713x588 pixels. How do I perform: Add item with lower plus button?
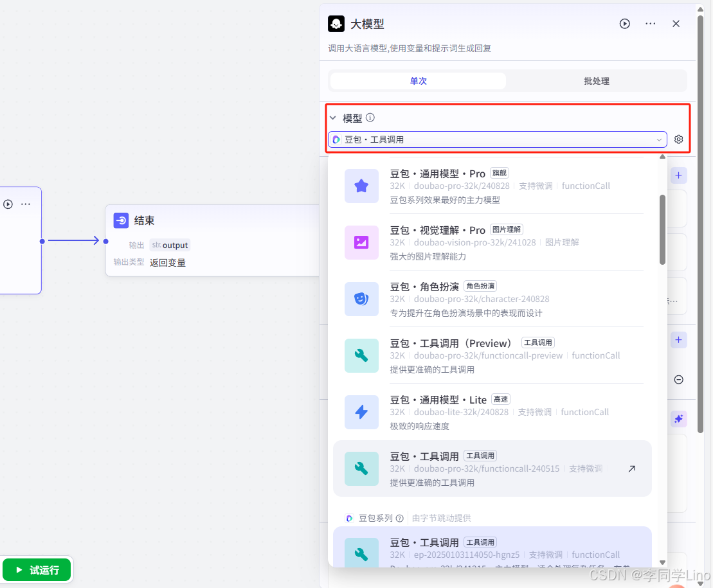pyautogui.click(x=678, y=340)
